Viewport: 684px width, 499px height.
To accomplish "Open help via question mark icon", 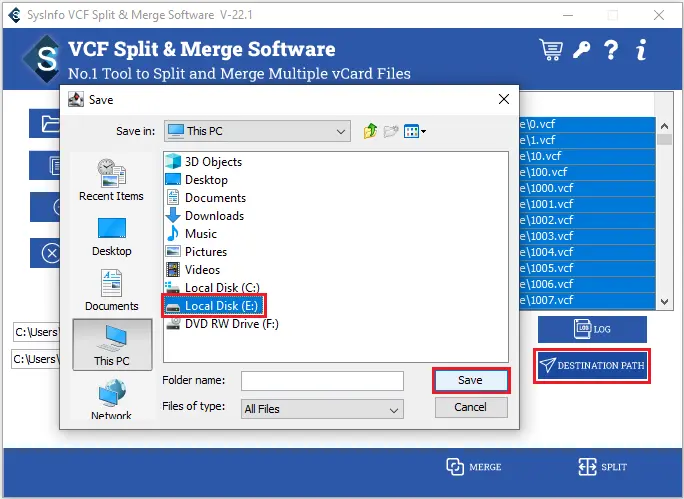I will (611, 50).
